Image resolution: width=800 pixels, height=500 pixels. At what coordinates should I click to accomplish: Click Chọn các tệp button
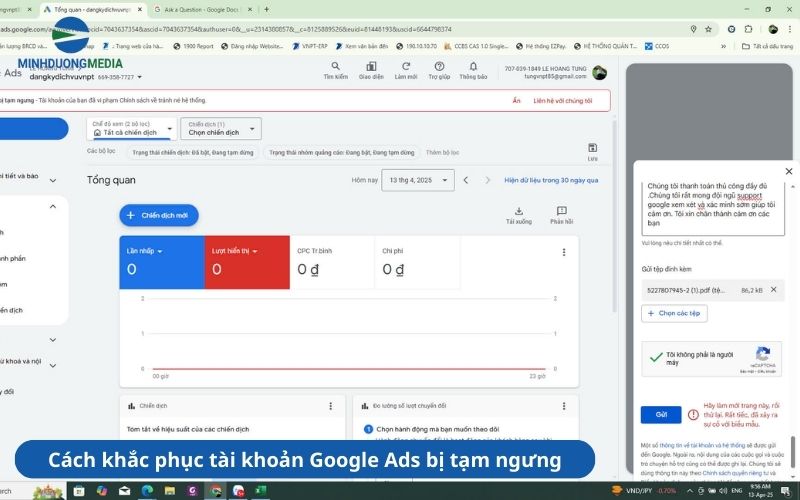click(674, 313)
